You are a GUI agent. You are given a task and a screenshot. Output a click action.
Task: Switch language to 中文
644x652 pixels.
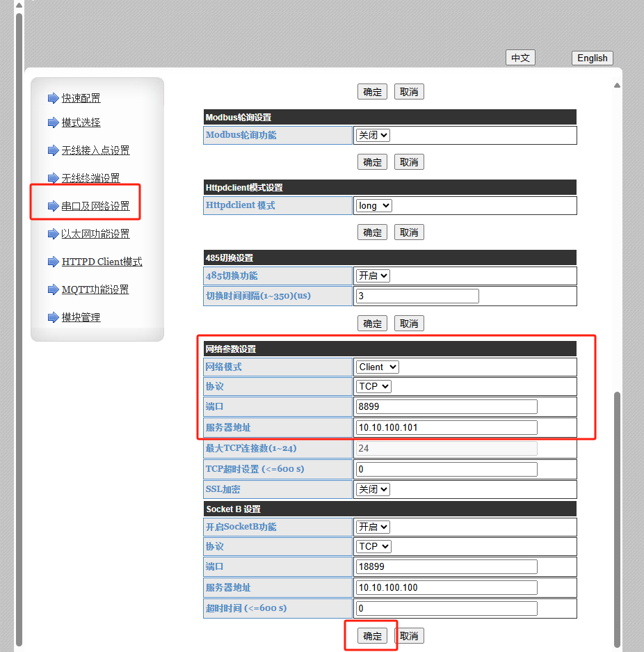coord(520,58)
